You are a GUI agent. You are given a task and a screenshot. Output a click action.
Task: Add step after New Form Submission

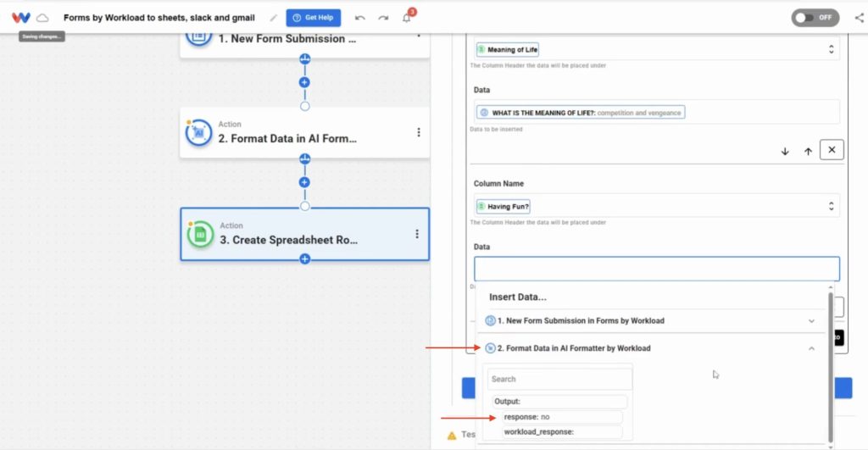point(304,82)
